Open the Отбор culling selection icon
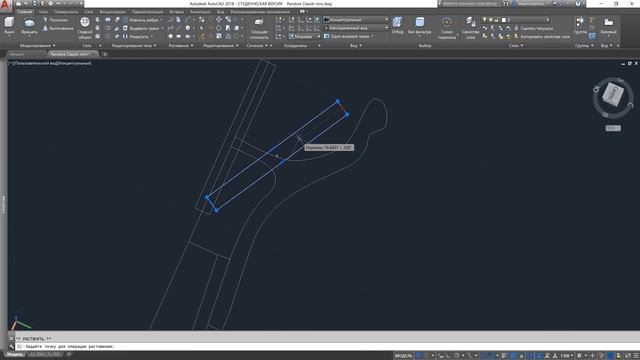 (397, 22)
